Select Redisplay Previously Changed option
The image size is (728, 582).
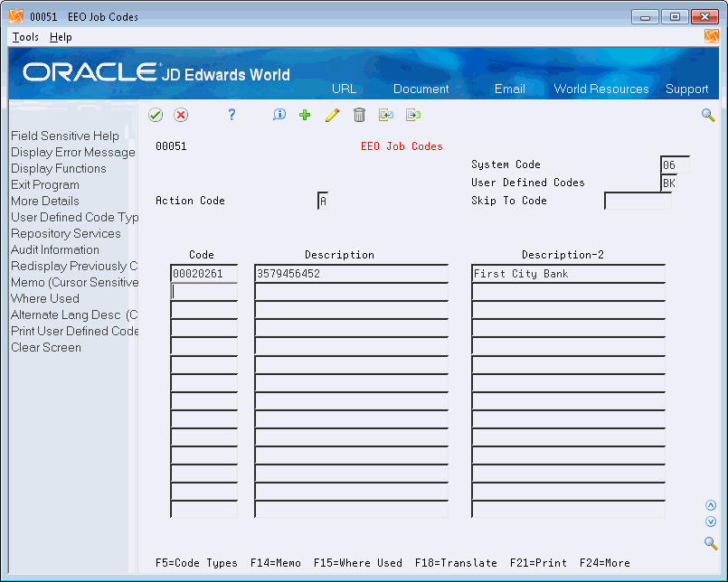coord(74,266)
